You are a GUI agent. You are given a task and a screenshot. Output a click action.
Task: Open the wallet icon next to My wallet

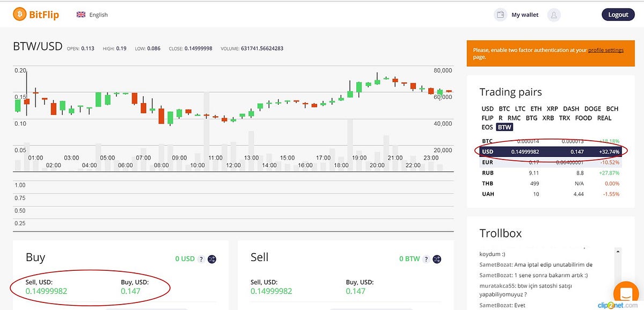tap(500, 15)
